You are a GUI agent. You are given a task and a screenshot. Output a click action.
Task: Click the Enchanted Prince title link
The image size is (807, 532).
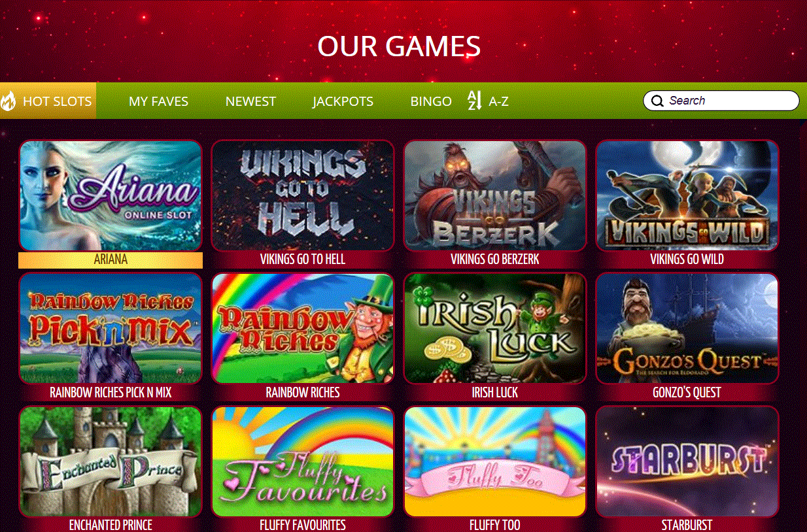tap(111, 525)
